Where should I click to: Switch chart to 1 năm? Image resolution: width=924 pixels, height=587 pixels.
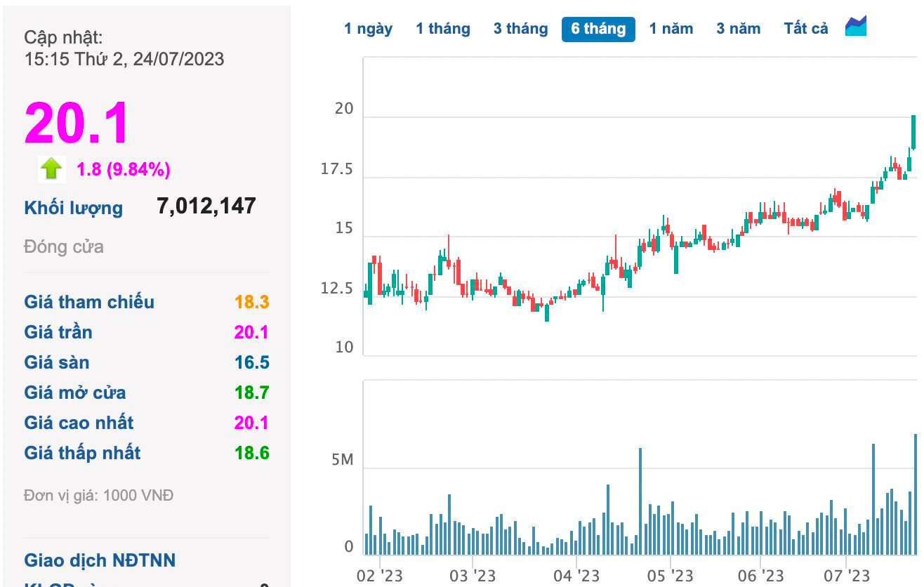coord(671,29)
